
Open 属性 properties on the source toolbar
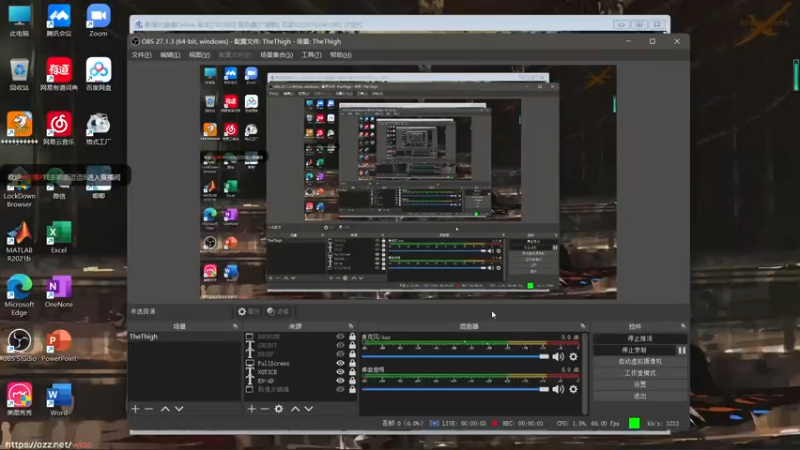point(249,311)
